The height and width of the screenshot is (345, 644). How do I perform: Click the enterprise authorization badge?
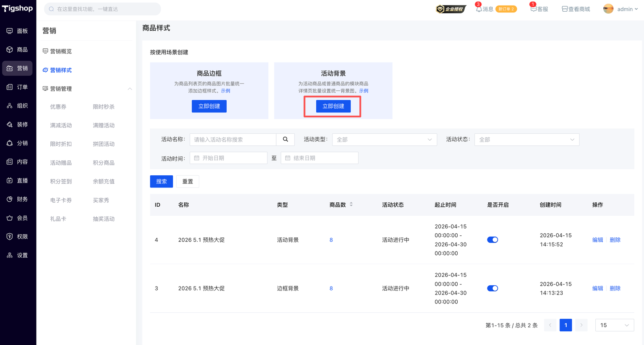click(451, 9)
